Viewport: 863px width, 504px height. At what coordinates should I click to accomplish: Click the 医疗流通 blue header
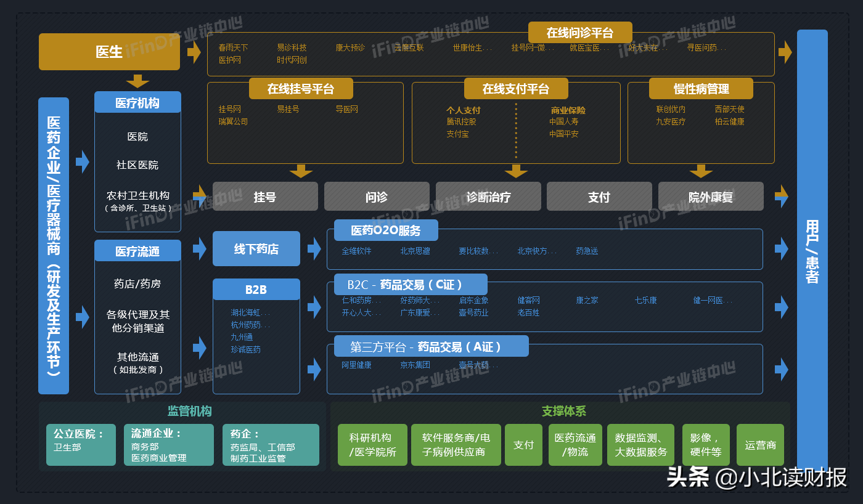pos(137,251)
